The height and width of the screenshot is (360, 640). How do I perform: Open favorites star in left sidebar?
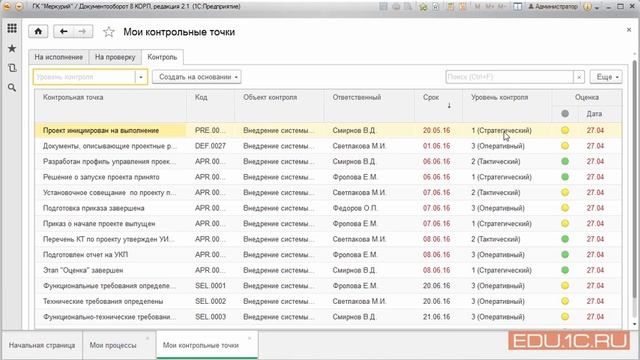coord(12,49)
